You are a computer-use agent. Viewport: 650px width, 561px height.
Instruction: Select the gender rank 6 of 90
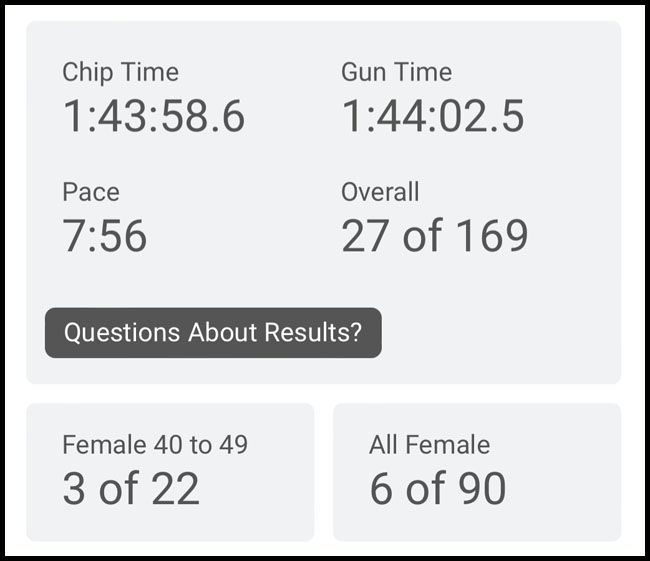pyautogui.click(x=437, y=489)
